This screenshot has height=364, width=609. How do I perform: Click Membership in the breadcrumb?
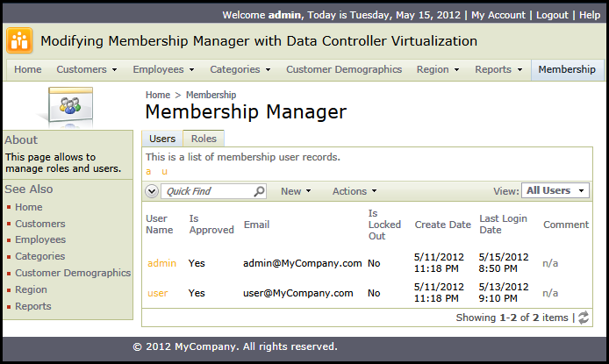[x=211, y=95]
